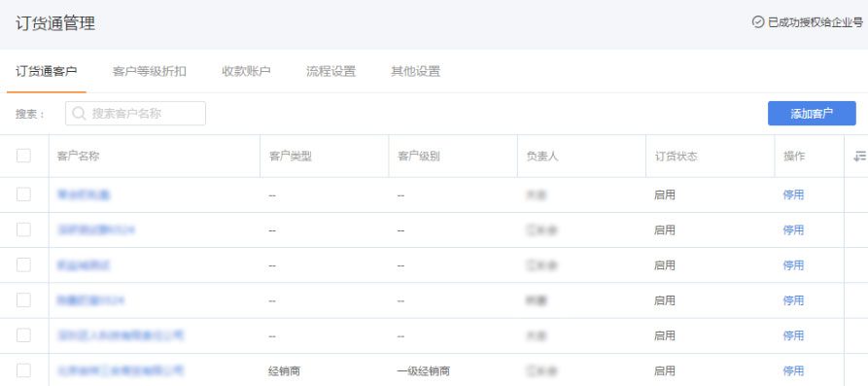
Task: Focus the 搜索客户名称 search field
Action: (x=136, y=114)
